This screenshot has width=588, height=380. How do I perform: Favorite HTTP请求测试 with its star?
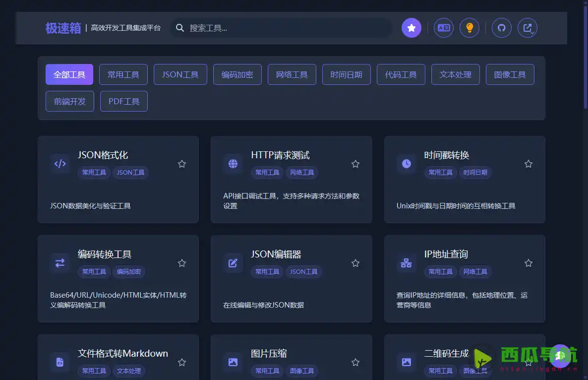pos(355,164)
